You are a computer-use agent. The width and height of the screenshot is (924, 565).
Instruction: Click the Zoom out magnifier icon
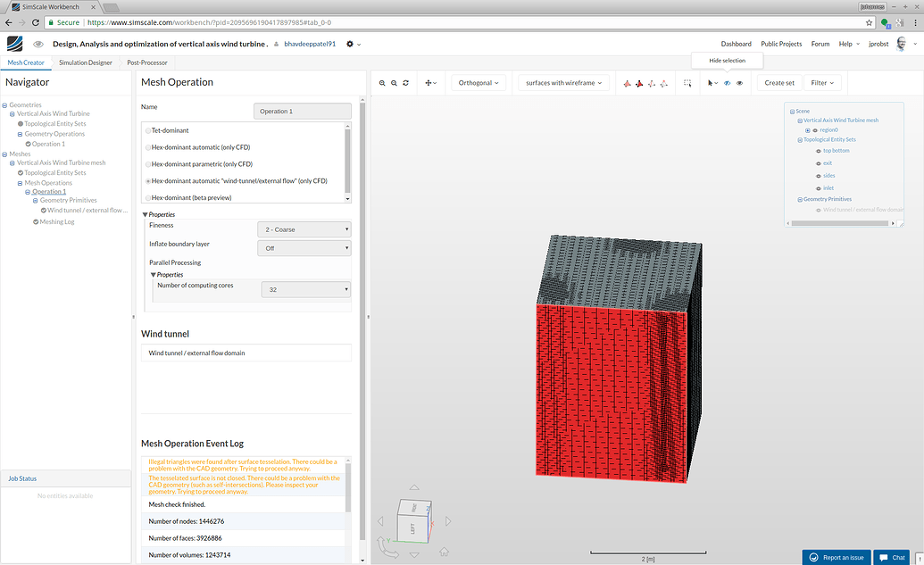[395, 82]
